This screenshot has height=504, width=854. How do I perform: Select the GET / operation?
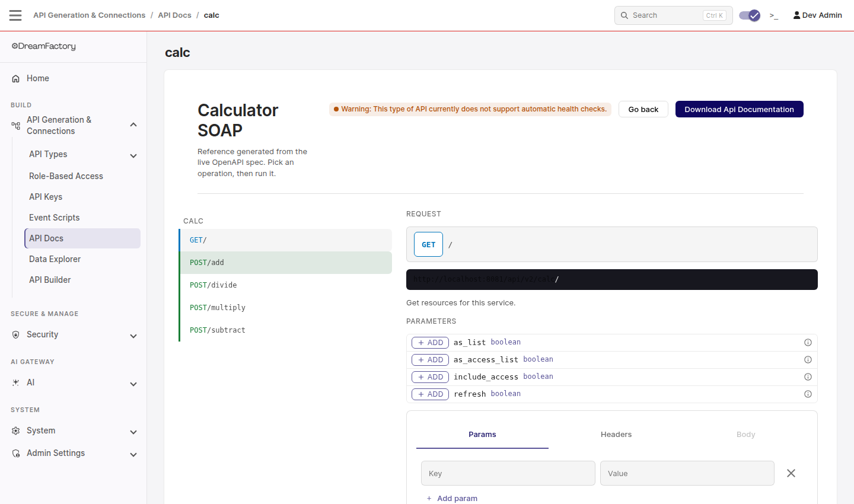click(x=286, y=240)
